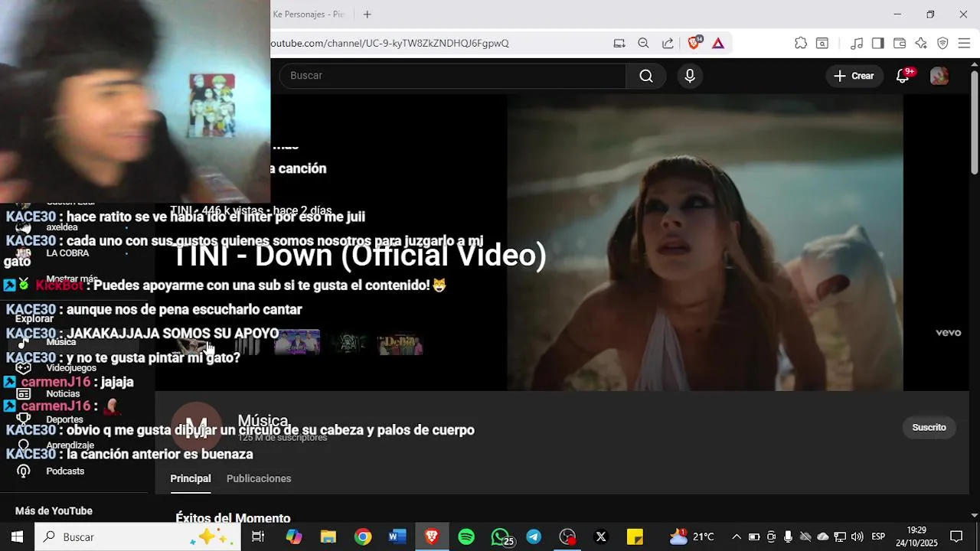The height and width of the screenshot is (551, 980).
Task: Click the Brave Shields lion icon
Action: (x=694, y=43)
